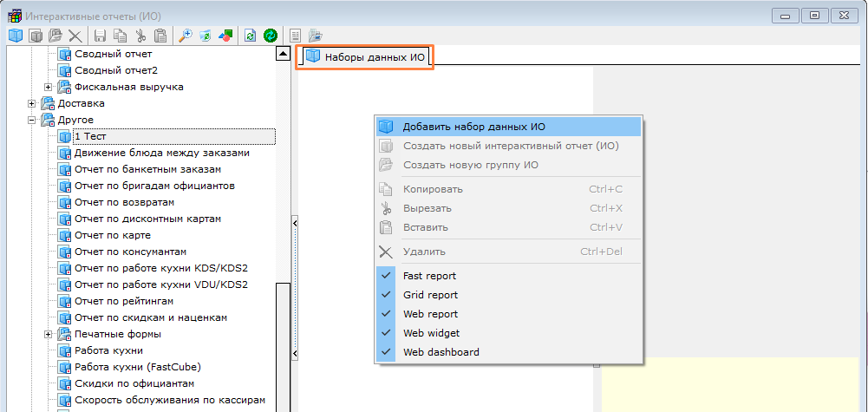Click the clipboard paste toolbar icon

(x=160, y=36)
